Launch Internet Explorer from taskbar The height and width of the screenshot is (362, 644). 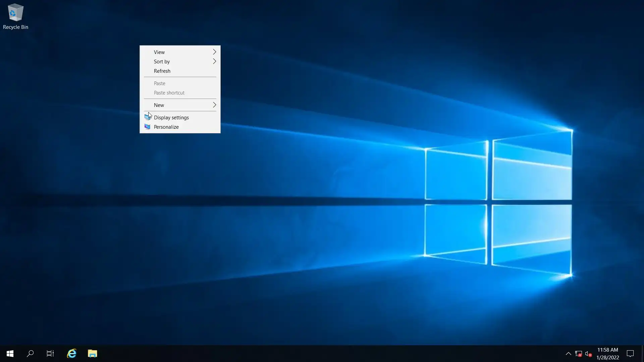click(72, 354)
